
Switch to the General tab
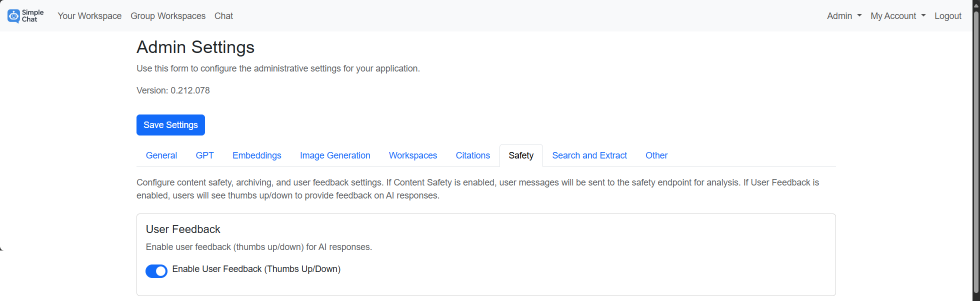(x=161, y=155)
